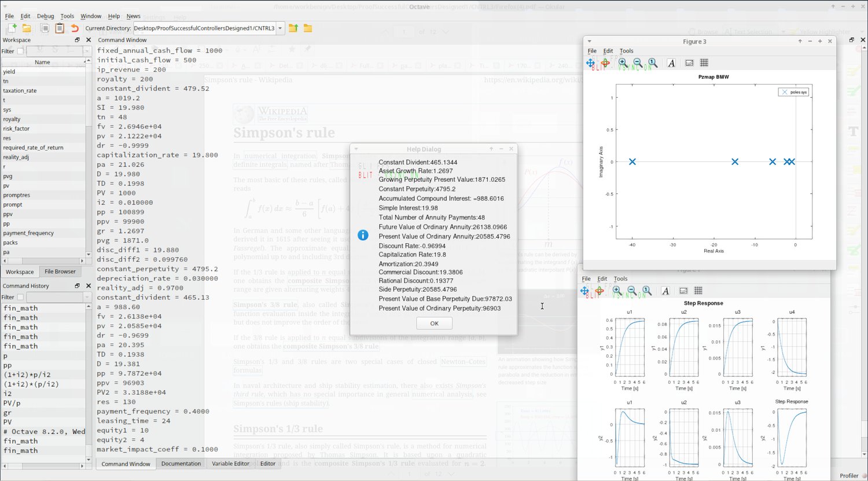Activate Zoom In tool in Figure 3

pyautogui.click(x=623, y=63)
